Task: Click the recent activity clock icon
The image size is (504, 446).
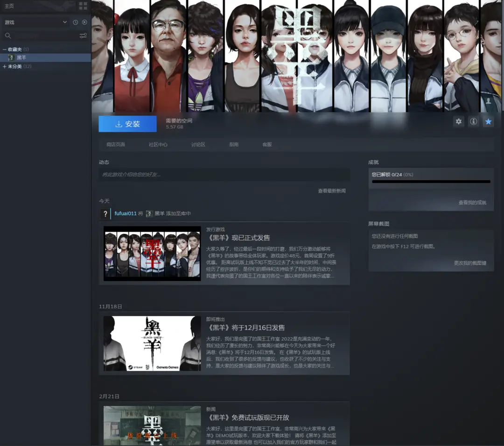Action: [75, 22]
